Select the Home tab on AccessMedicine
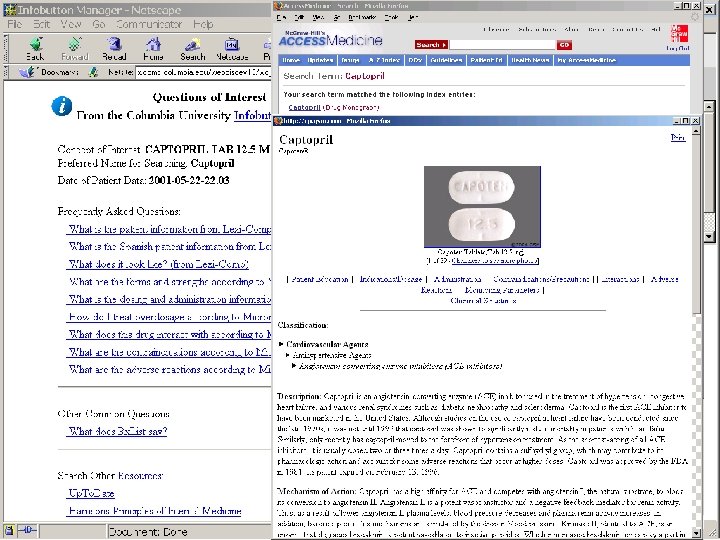Image resolution: width=720 pixels, height=540 pixels. (x=291, y=60)
